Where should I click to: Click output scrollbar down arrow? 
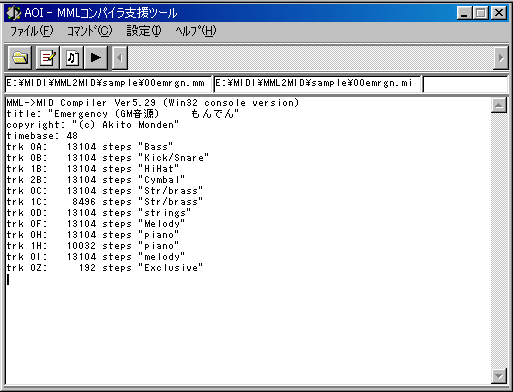point(499,376)
